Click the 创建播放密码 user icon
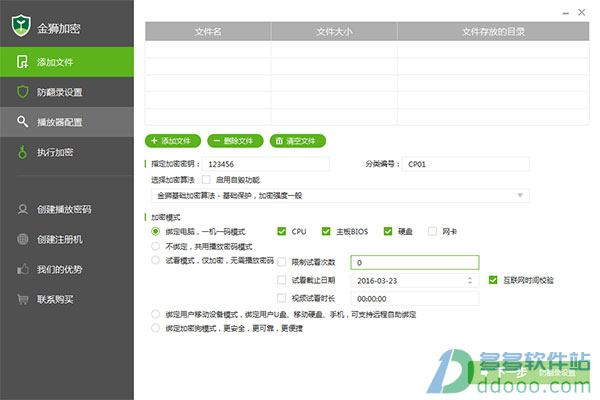 pyautogui.click(x=23, y=209)
